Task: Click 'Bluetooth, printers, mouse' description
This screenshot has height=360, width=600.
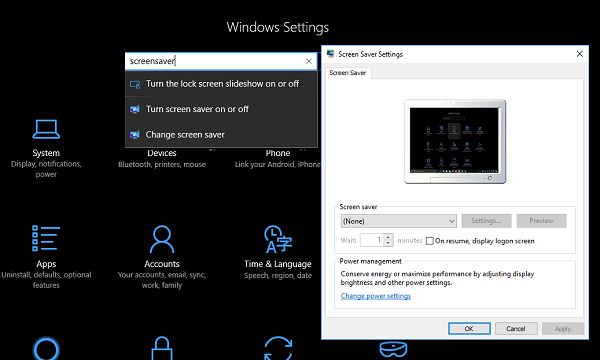Action: 162,165
